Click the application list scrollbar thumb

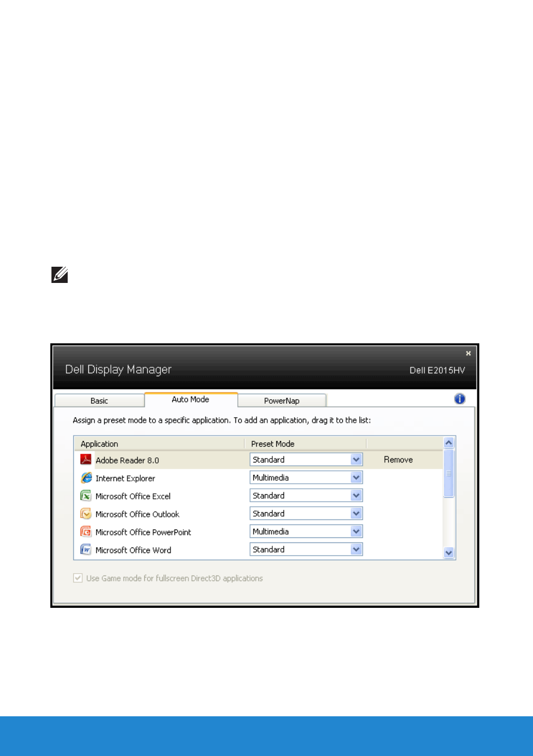tap(449, 473)
